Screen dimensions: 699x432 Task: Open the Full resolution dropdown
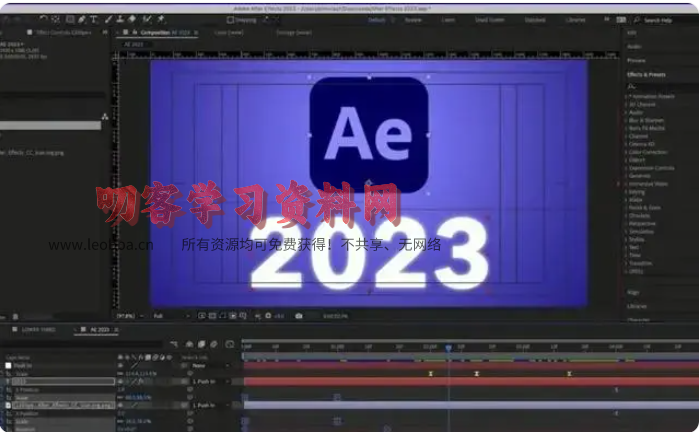(x=171, y=316)
